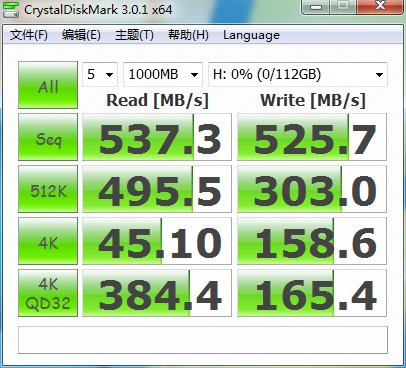The width and height of the screenshot is (406, 368).
Task: Start the 512K benchmark test
Action: (x=48, y=189)
